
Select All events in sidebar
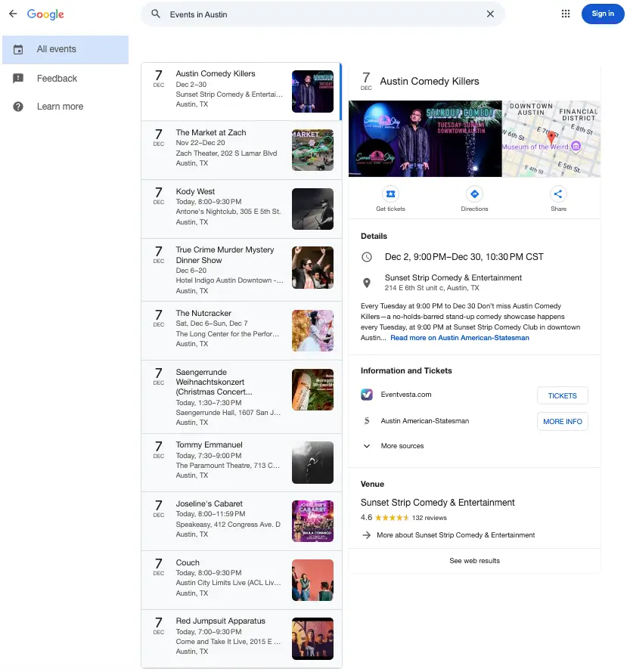coord(65,49)
